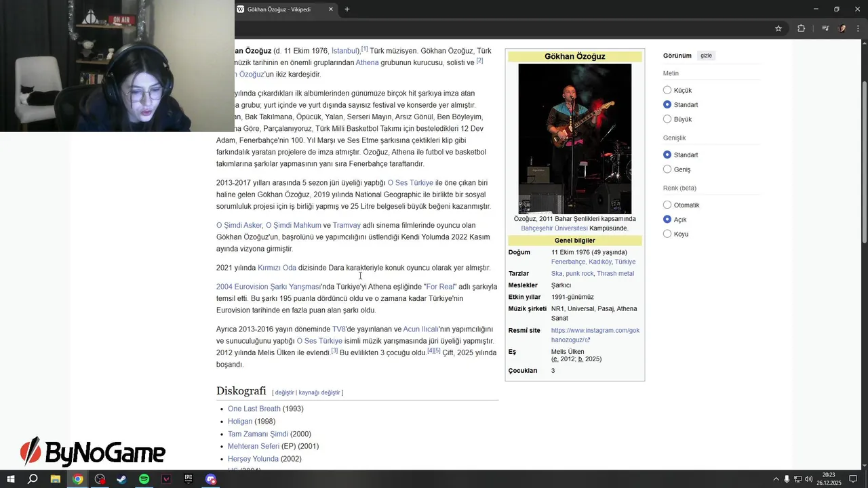868x488 pixels.
Task: Open the For Real song link
Action: (441, 287)
